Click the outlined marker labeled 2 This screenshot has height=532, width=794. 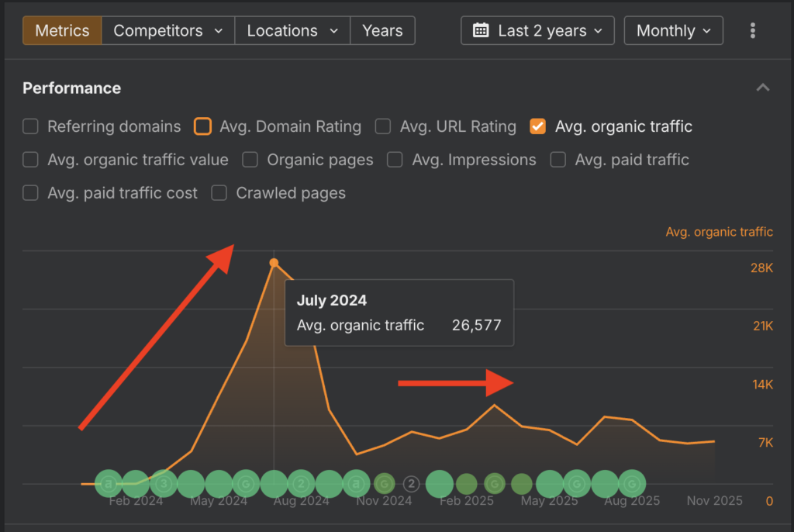tap(412, 484)
